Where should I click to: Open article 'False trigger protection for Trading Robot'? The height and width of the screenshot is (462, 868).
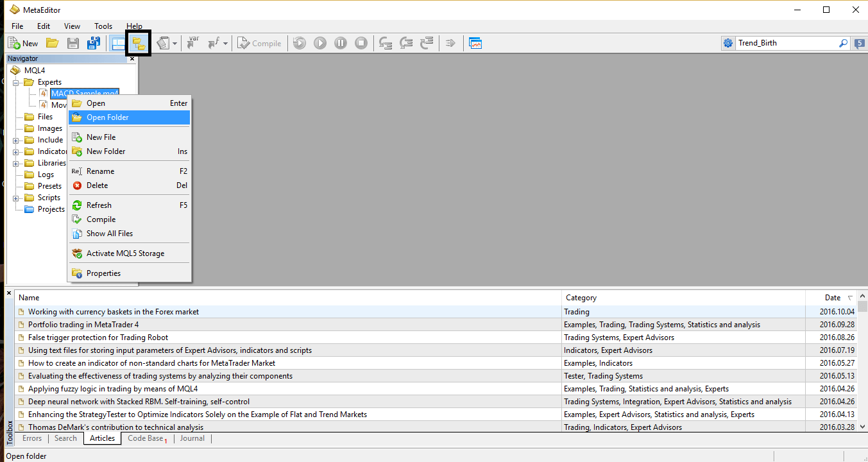point(98,338)
